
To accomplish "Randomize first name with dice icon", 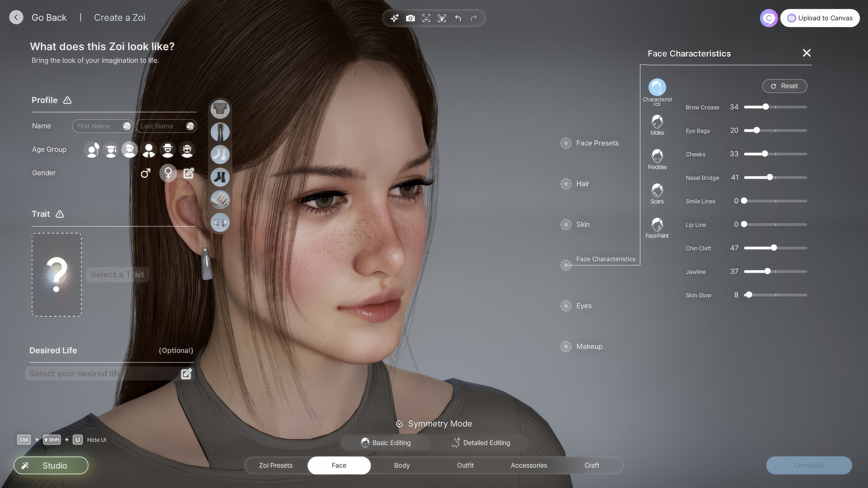I will (127, 126).
